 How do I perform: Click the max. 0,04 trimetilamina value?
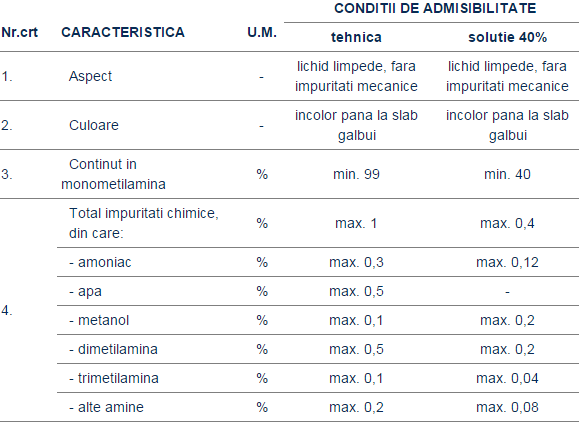pos(507,378)
